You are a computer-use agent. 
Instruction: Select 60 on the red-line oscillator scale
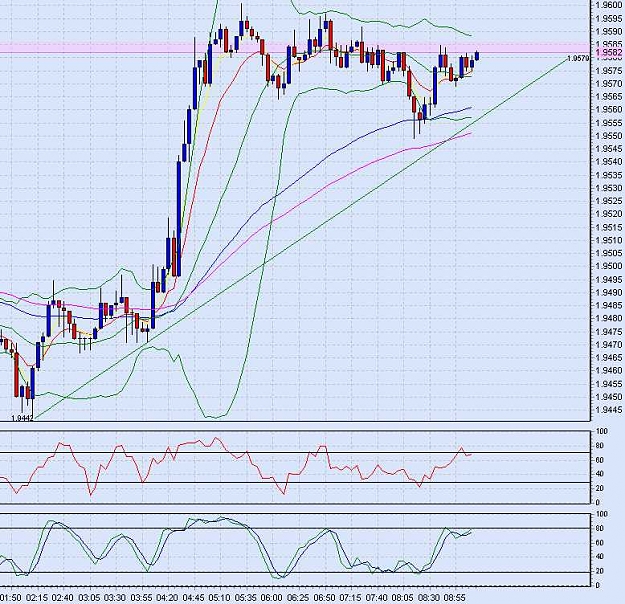599,460
